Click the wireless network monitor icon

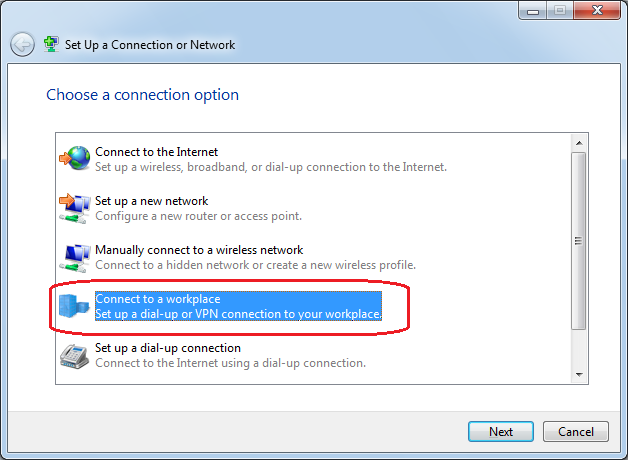coord(75,257)
